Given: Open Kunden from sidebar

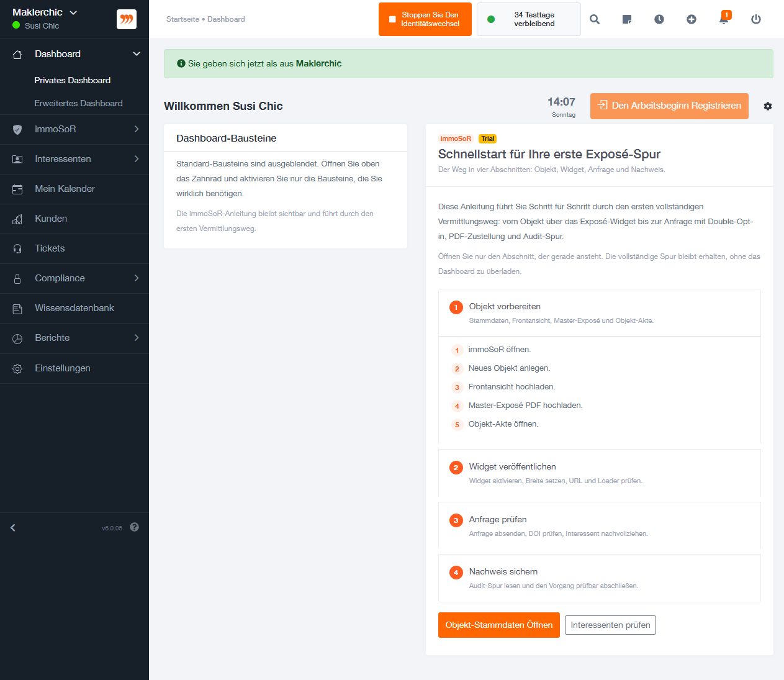Looking at the screenshot, I should tap(74, 219).
